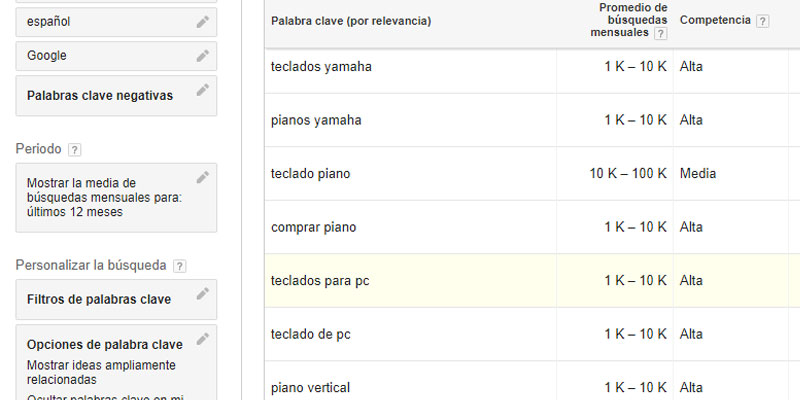Screen dimensions: 800x400
Task: Open the help icon next to Periodo
Action: pos(75,149)
